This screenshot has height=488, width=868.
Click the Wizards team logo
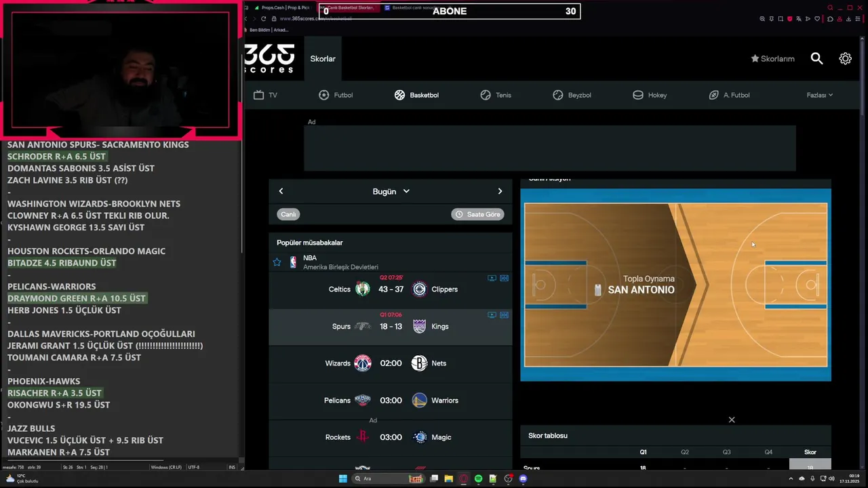coord(363,363)
